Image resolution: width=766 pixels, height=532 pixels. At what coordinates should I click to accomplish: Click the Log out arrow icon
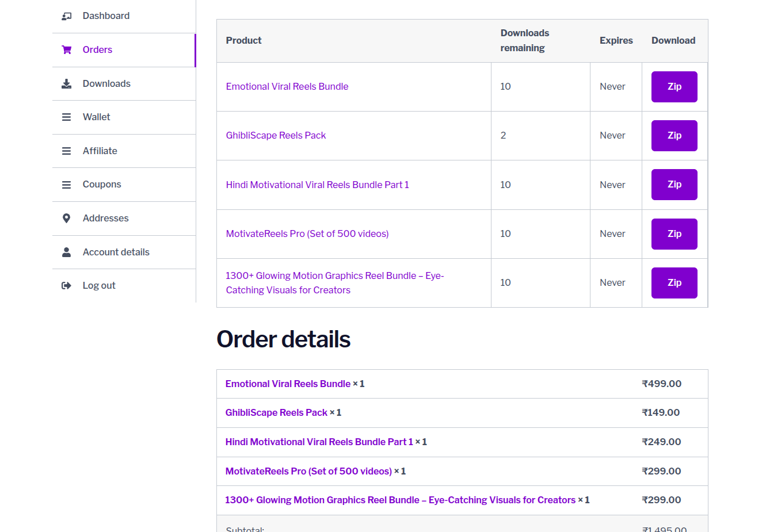click(x=66, y=286)
